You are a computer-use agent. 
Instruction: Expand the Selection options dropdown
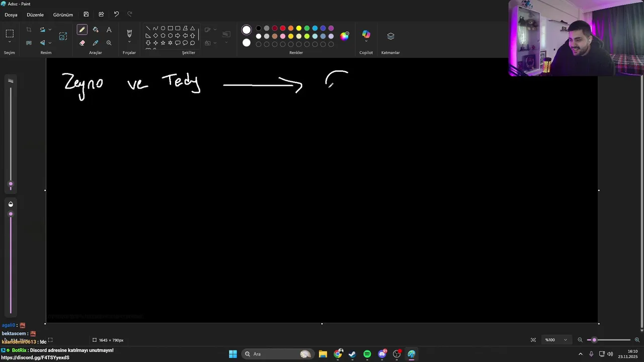point(10,42)
